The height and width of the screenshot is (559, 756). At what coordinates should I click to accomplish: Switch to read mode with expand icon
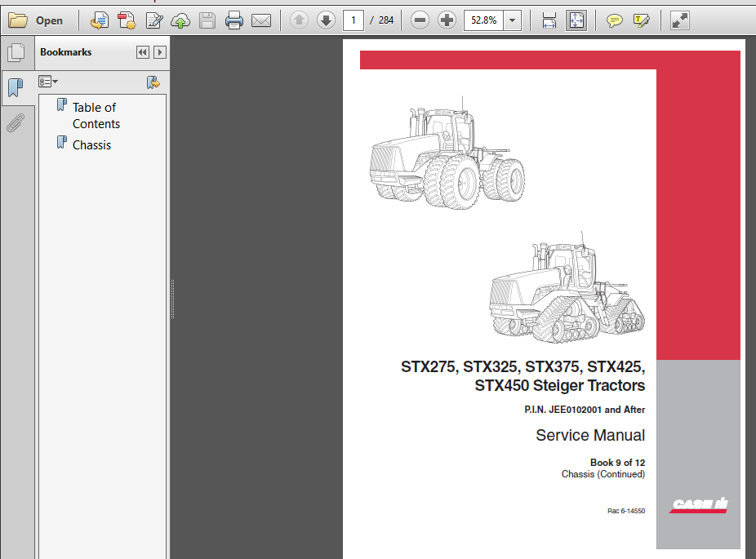(x=680, y=20)
